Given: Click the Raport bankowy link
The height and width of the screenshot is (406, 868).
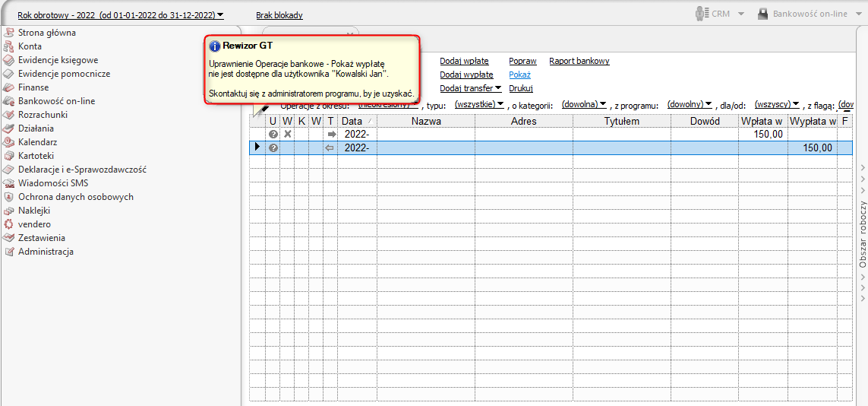Looking at the screenshot, I should [x=579, y=61].
